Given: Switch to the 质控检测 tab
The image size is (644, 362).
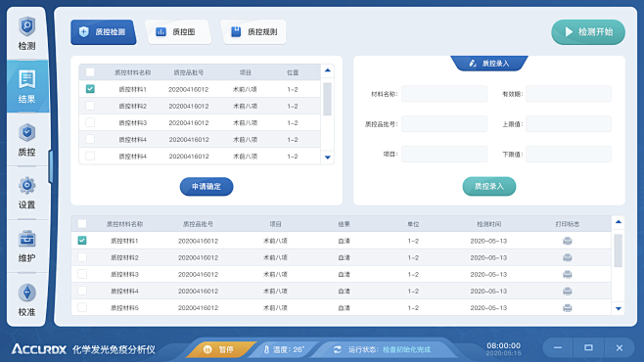Looking at the screenshot, I should [x=103, y=32].
